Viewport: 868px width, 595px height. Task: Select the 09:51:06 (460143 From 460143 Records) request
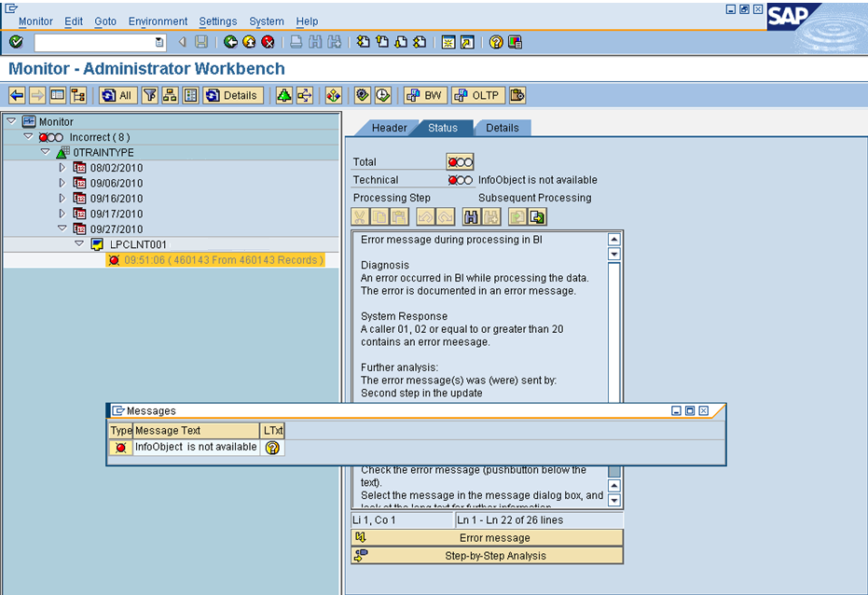tap(214, 260)
